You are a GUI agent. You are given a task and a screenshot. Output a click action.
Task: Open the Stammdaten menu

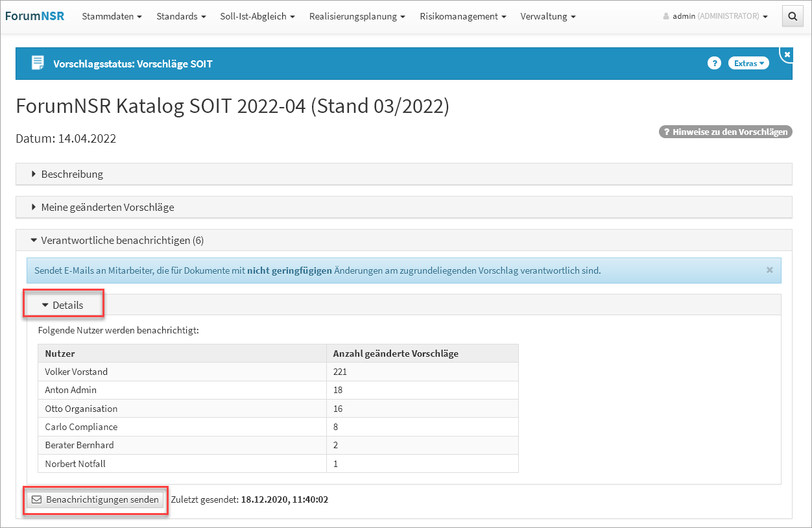(112, 16)
